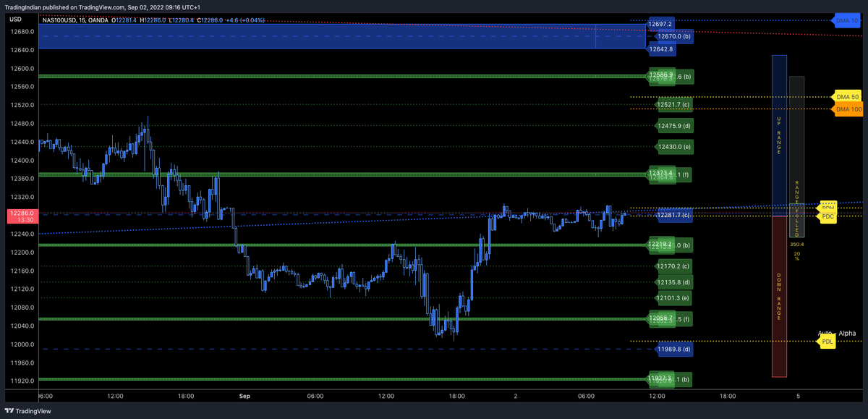Click the 12680.0 price axis value
Screen dimensions: 868x419
point(23,32)
